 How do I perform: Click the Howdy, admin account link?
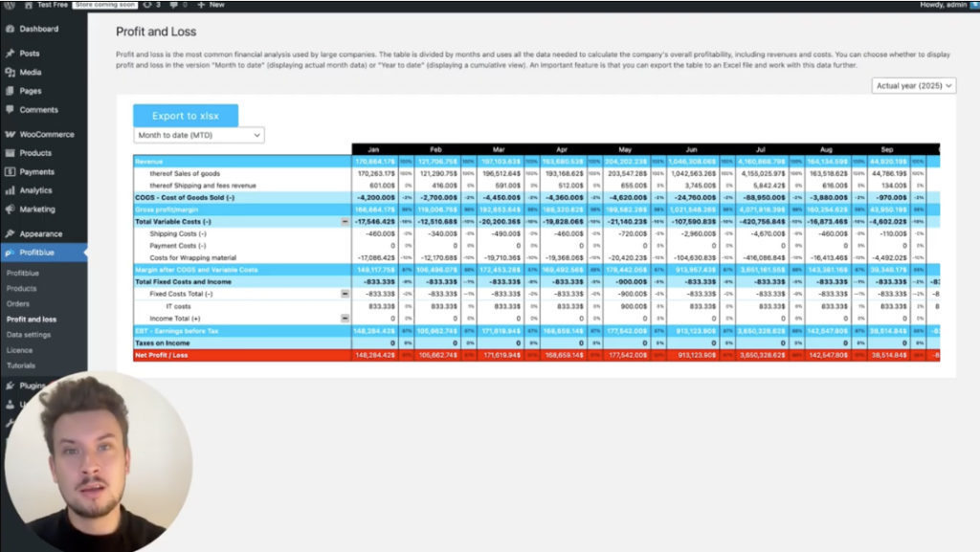point(945,5)
